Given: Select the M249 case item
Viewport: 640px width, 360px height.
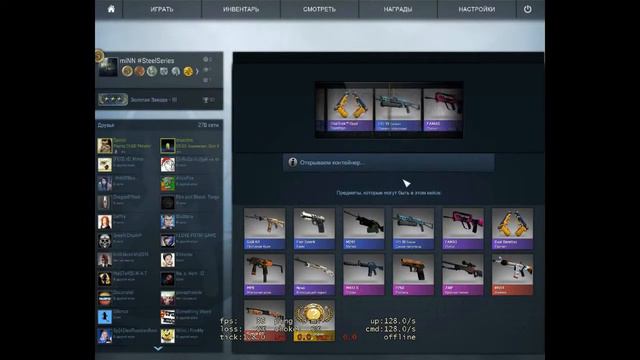Looking at the screenshot, I should point(364,229).
